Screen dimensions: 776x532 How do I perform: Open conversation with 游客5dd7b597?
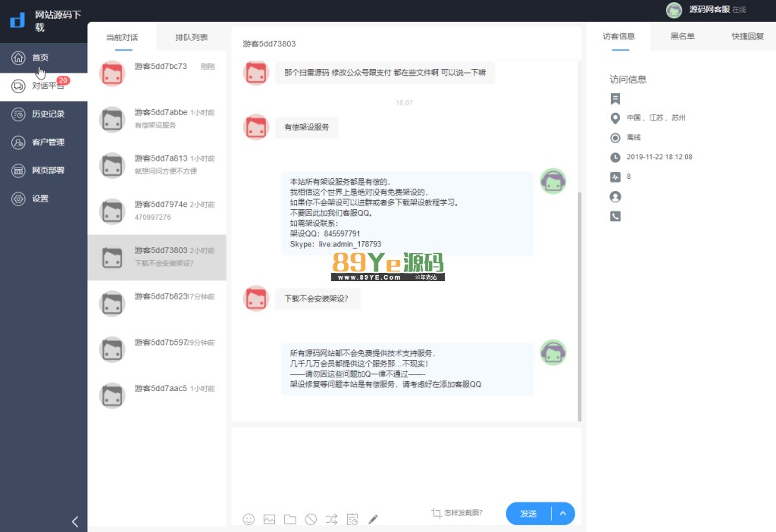pos(157,349)
